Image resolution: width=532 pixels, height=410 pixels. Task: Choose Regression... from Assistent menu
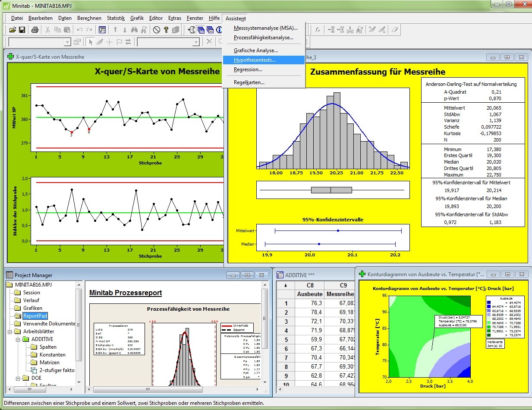click(264, 69)
